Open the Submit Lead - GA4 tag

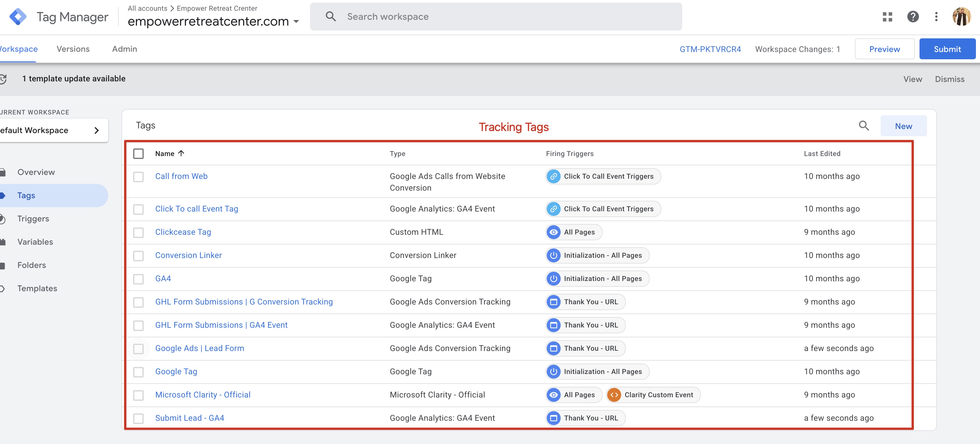pyautogui.click(x=189, y=418)
